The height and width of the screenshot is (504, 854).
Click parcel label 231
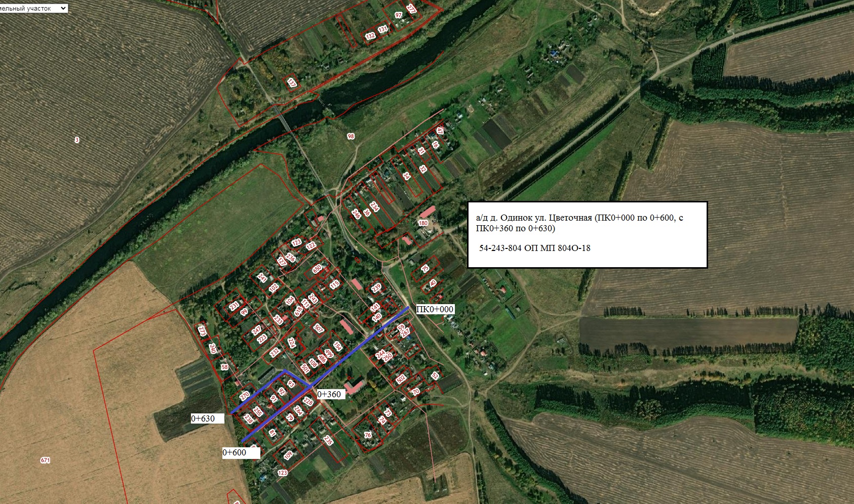click(x=234, y=306)
